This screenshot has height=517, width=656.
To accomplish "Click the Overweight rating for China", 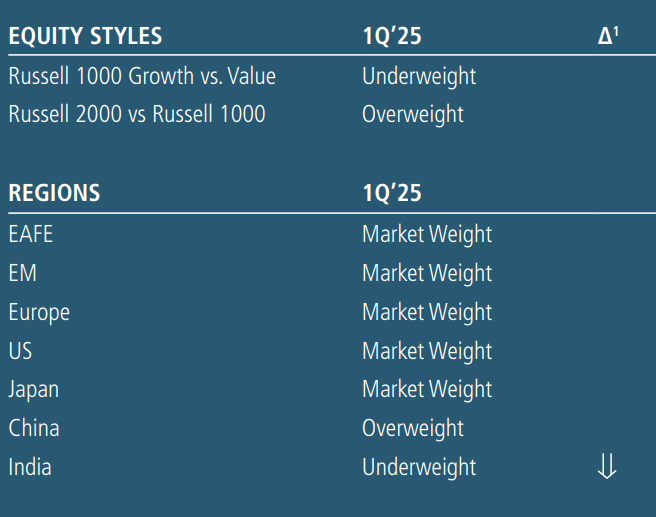I will pos(413,428).
